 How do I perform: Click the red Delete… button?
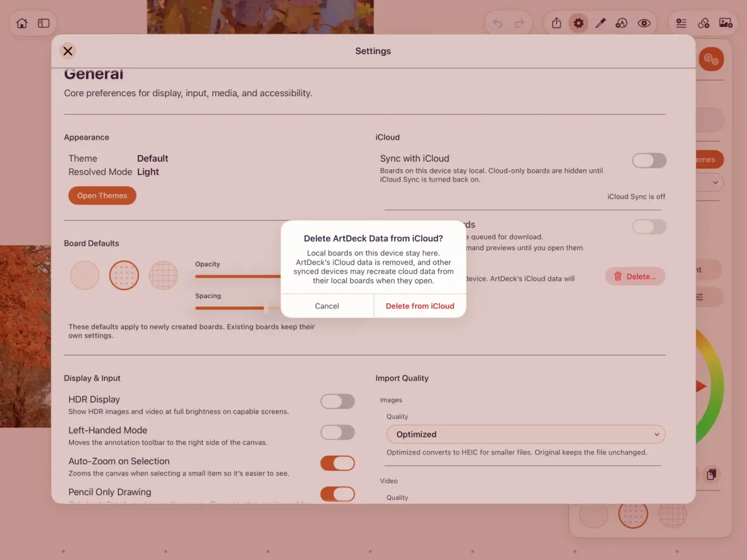click(x=636, y=276)
